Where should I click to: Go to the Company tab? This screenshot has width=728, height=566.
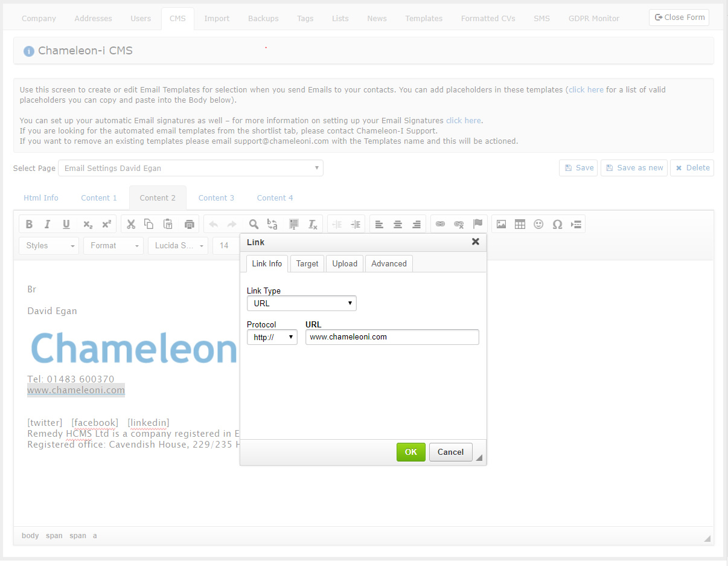pos(39,18)
